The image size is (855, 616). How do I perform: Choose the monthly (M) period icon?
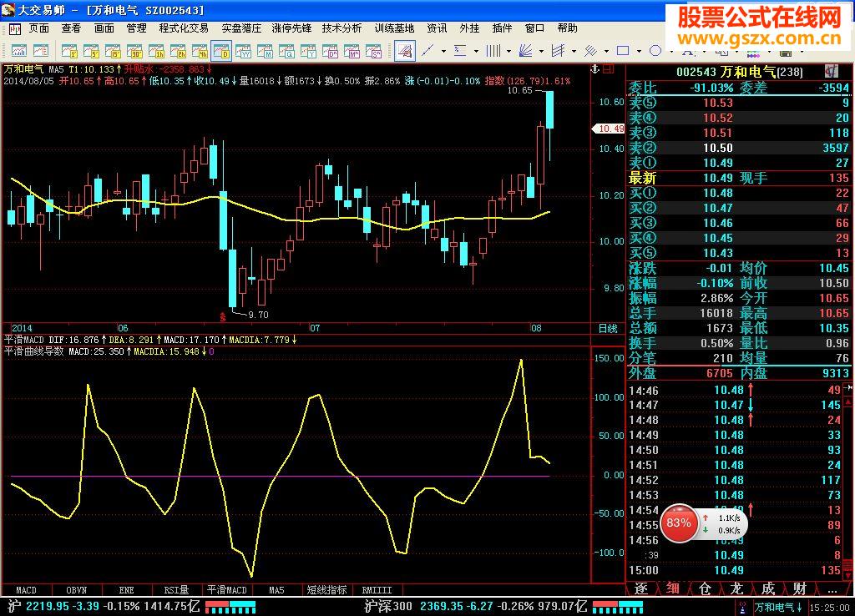(265, 51)
